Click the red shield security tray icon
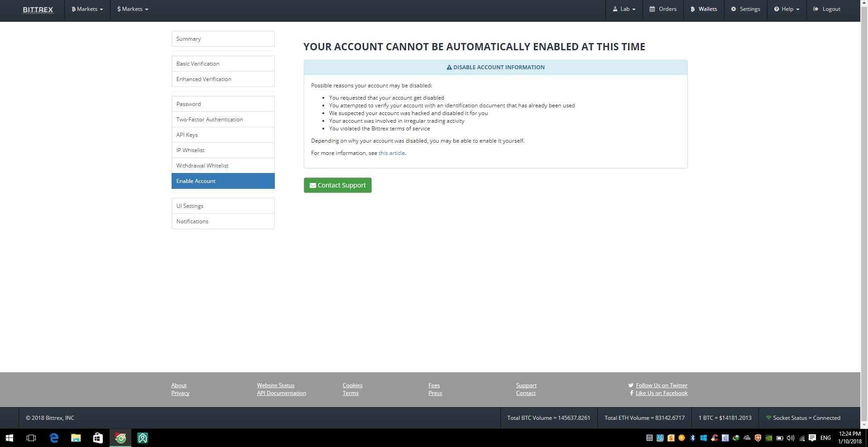Viewport: 868px width, 447px height. (758, 438)
